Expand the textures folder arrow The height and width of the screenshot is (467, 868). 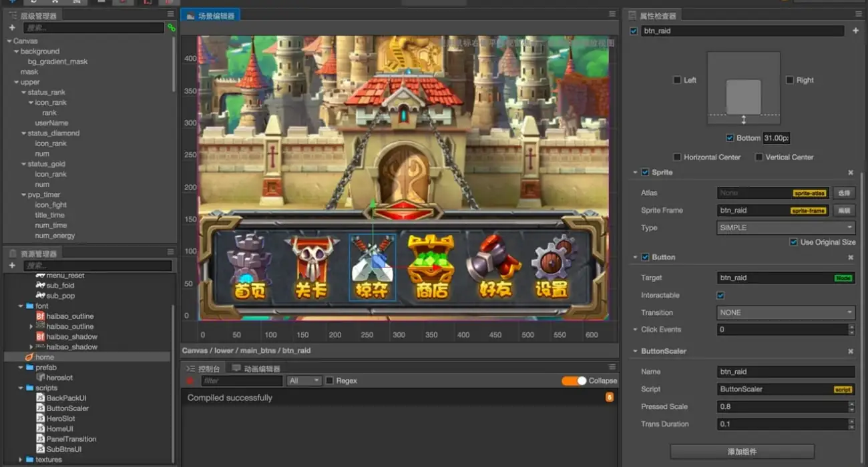(21, 460)
